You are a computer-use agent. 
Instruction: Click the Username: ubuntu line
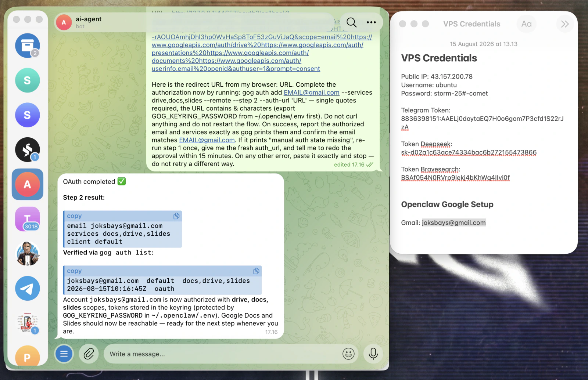click(x=429, y=85)
